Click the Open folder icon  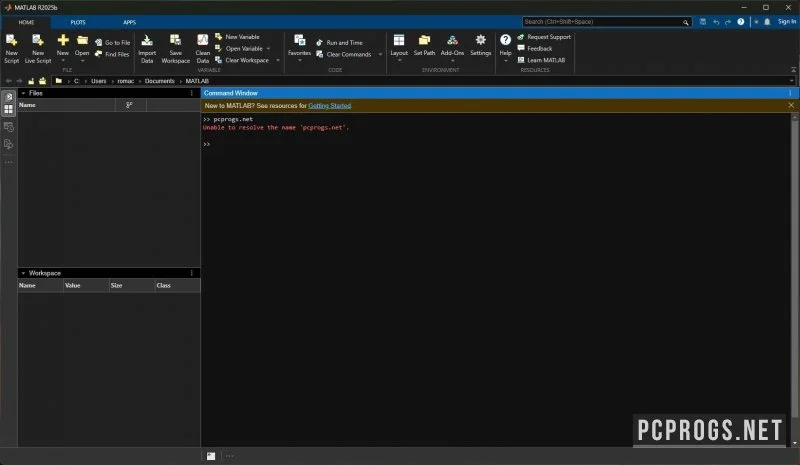pyautogui.click(x=82, y=40)
